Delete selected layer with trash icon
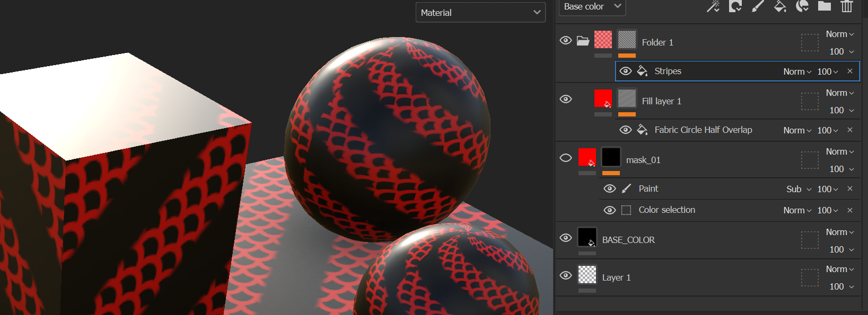 [x=847, y=6]
